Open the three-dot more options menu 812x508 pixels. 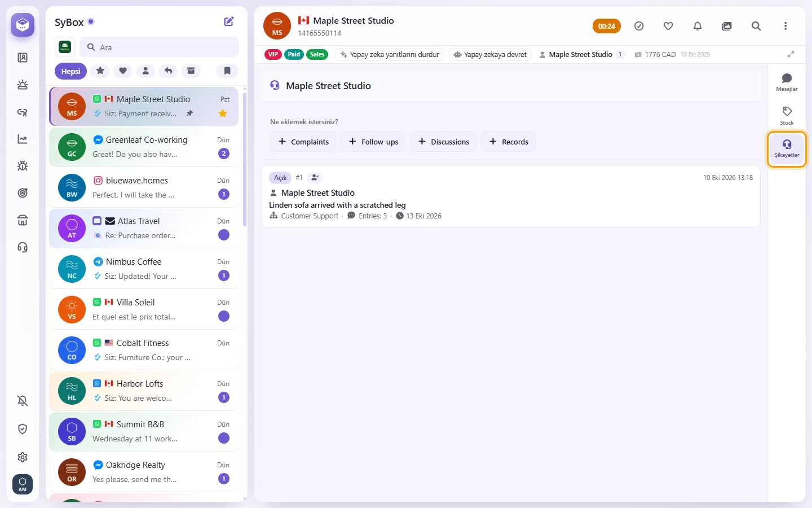coord(785,26)
